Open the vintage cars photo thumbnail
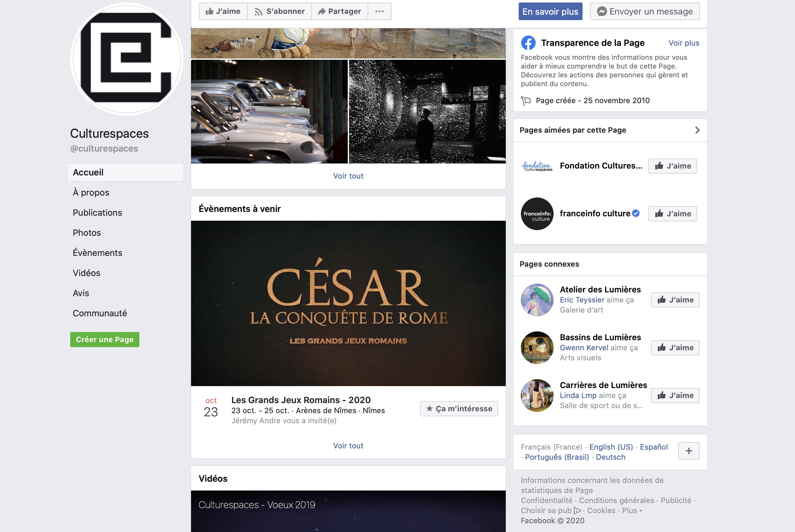The image size is (795, 532). 269,112
